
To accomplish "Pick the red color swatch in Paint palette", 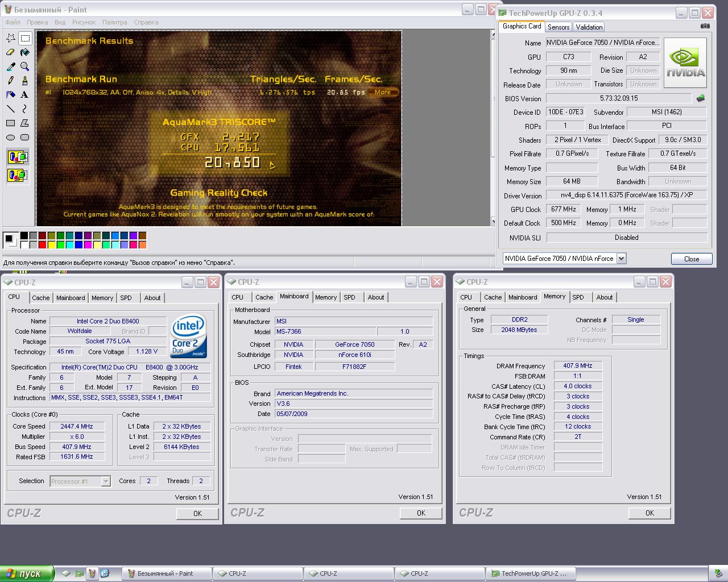I will 43,245.
